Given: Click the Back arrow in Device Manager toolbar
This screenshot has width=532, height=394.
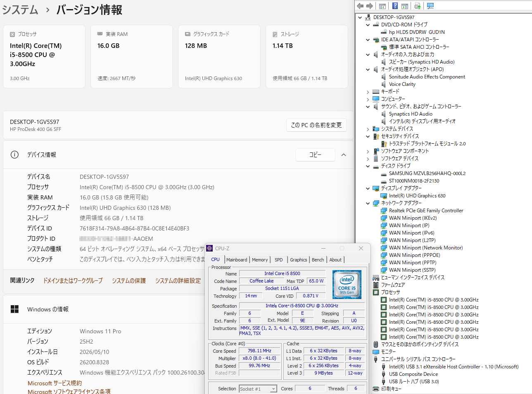Looking at the screenshot, I should tap(360, 6).
